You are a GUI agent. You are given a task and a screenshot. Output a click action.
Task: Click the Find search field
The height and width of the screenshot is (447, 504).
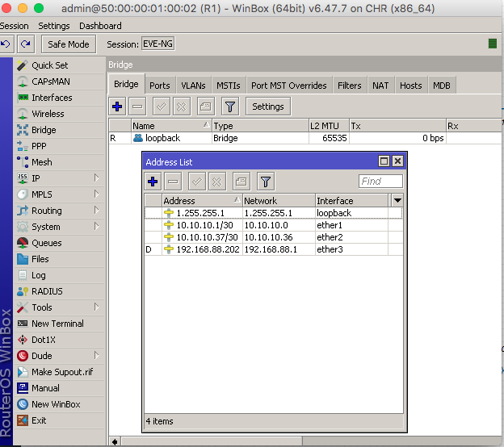pos(380,181)
